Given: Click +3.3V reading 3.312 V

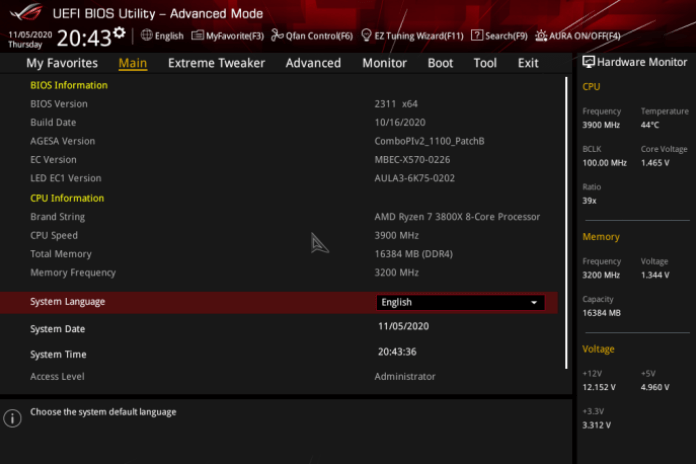Looking at the screenshot, I should tap(597, 425).
